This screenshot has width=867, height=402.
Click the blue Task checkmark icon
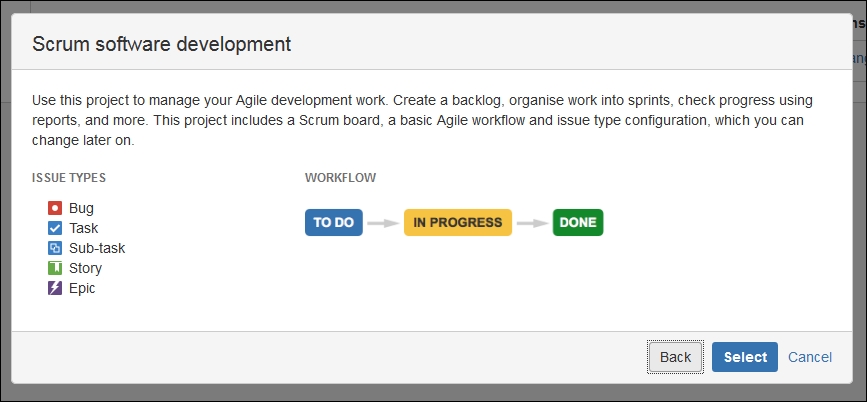coord(55,228)
